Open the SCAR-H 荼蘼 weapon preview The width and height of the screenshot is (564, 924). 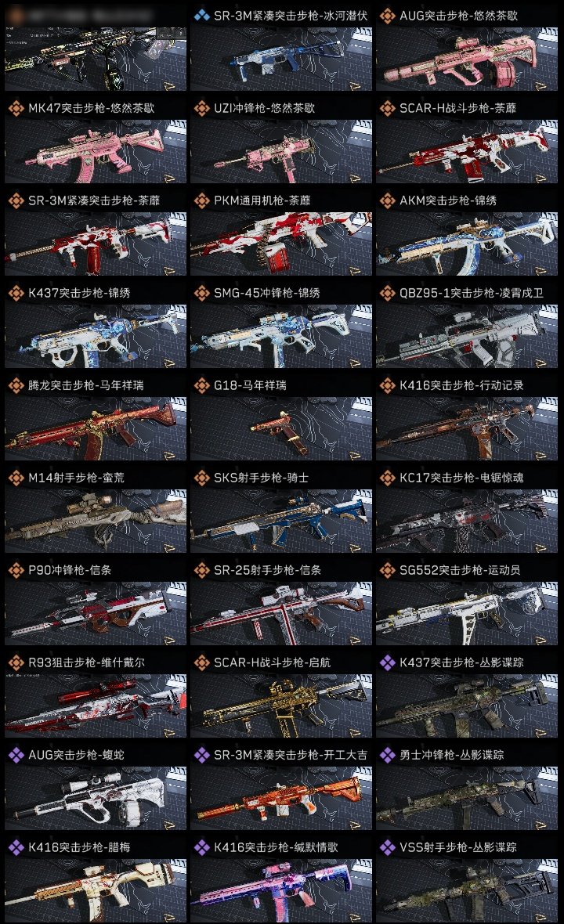tap(467, 151)
